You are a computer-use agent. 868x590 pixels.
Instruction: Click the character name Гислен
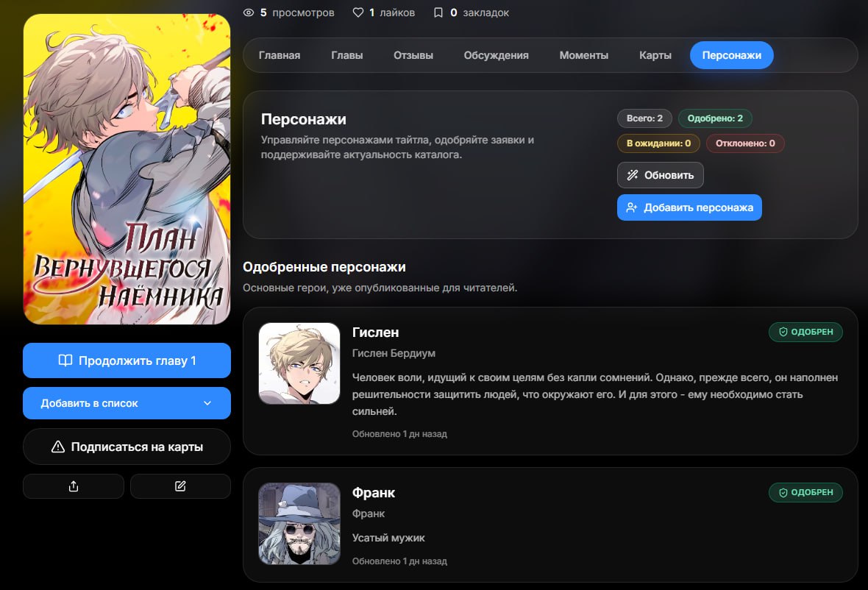click(x=375, y=332)
